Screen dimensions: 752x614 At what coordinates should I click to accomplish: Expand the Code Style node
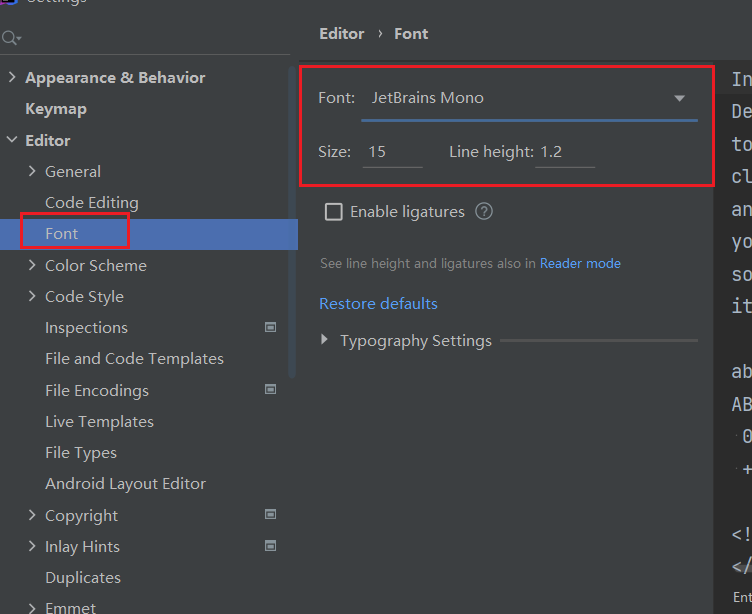(x=32, y=296)
